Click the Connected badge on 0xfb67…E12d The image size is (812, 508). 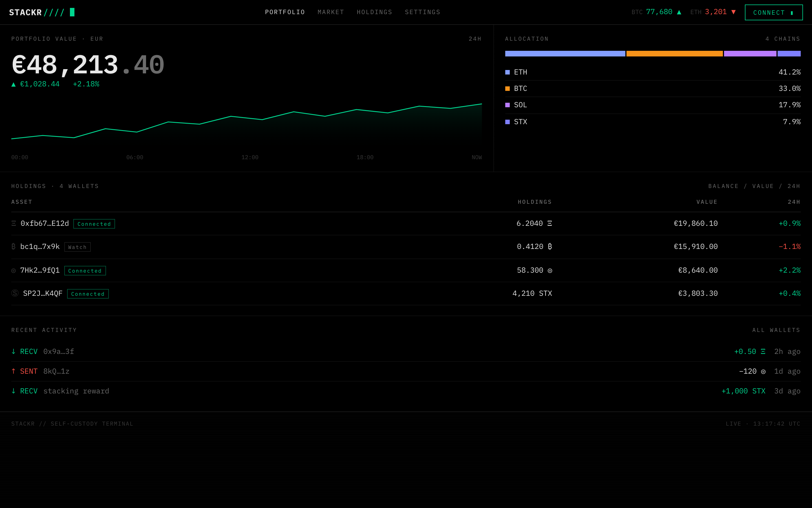94,224
